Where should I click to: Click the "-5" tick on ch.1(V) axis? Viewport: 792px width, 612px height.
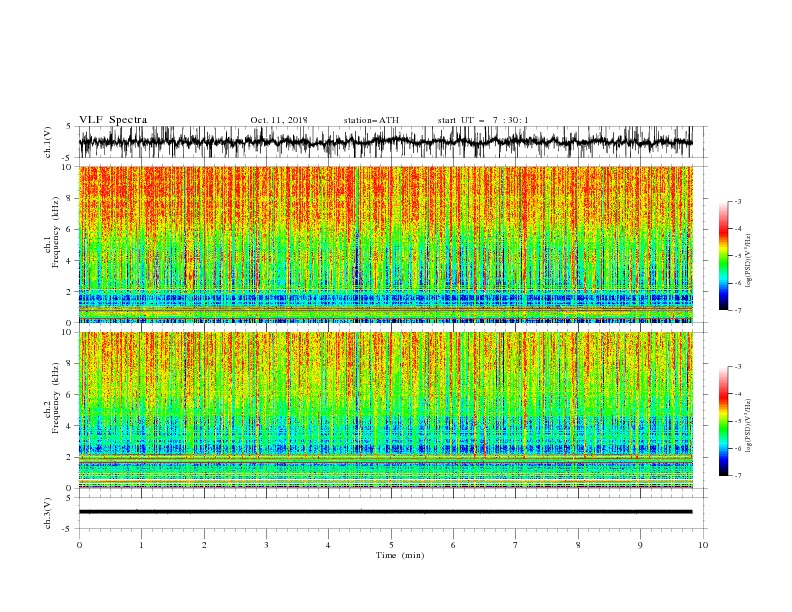[x=67, y=158]
